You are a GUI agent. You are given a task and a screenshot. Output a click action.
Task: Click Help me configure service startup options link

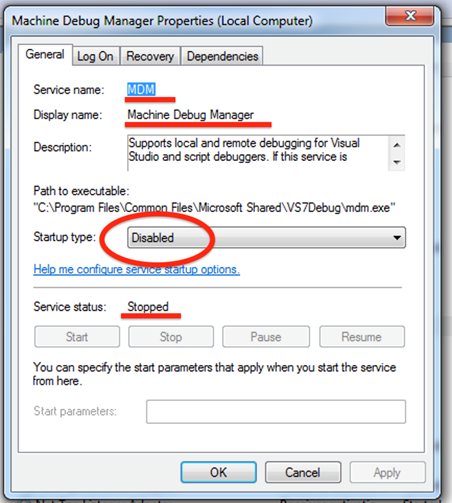[x=137, y=269]
